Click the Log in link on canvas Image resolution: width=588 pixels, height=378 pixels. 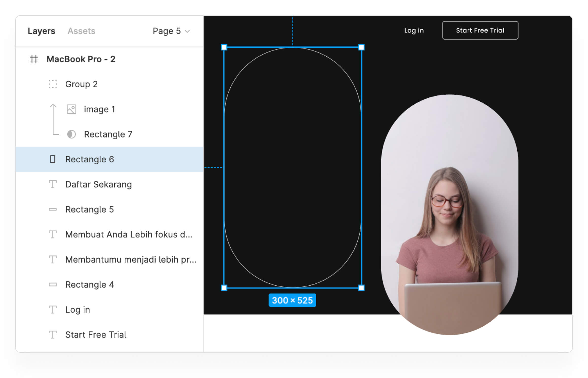414,30
